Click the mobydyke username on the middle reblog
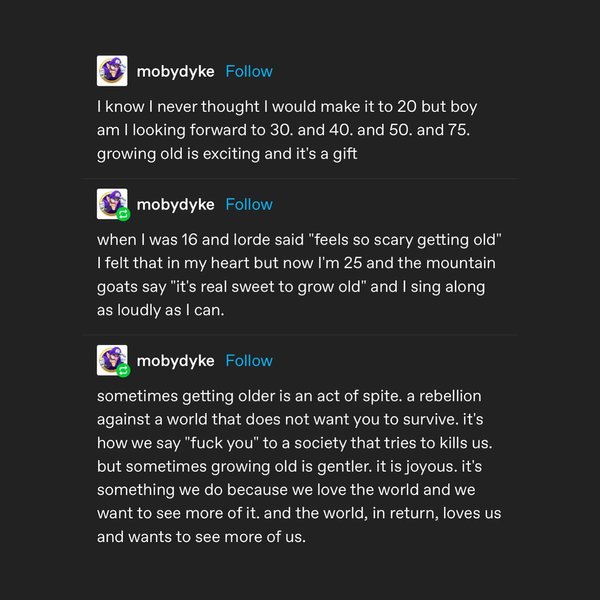Image resolution: width=600 pixels, height=600 pixels. [x=175, y=204]
